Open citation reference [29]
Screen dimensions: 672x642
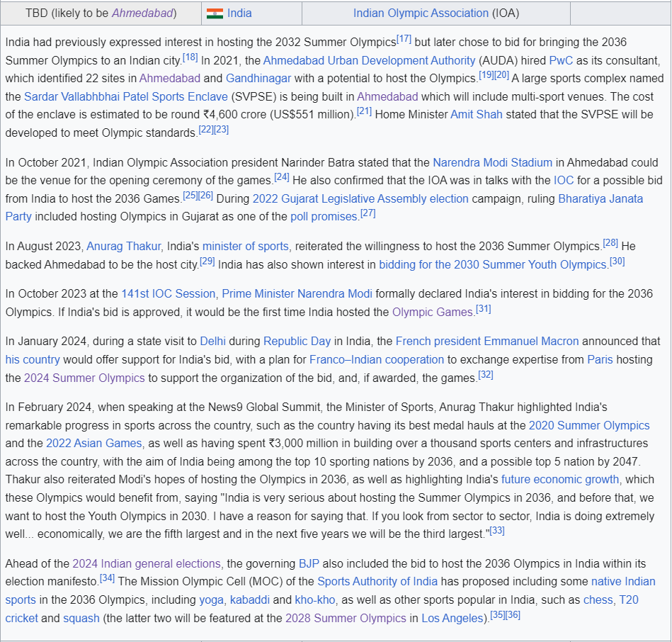(207, 261)
